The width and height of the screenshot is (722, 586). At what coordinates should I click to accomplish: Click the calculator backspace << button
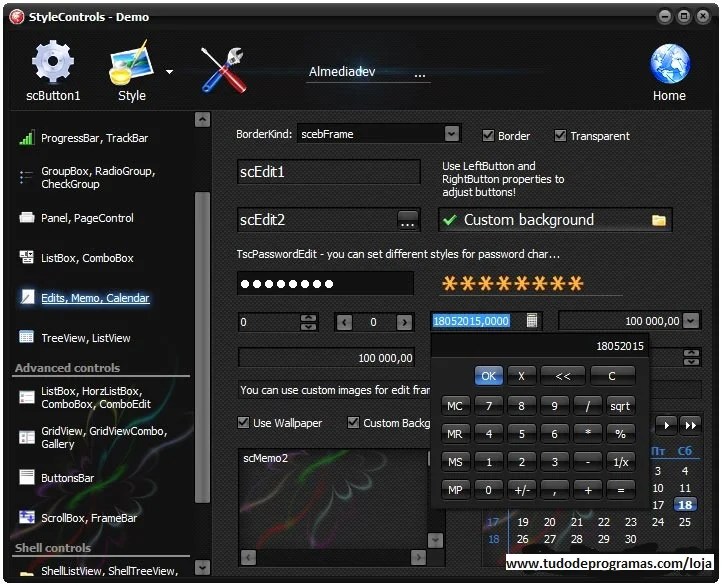tap(563, 376)
